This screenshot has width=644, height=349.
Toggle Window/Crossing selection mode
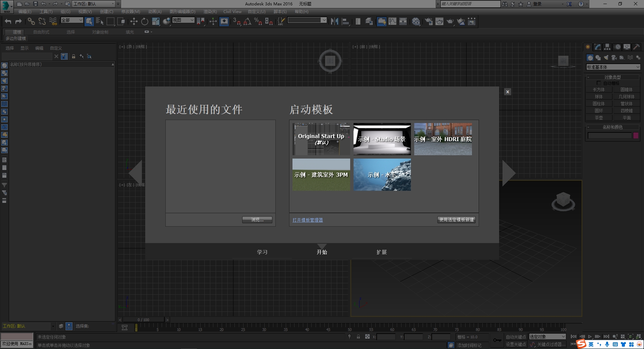tap(121, 21)
